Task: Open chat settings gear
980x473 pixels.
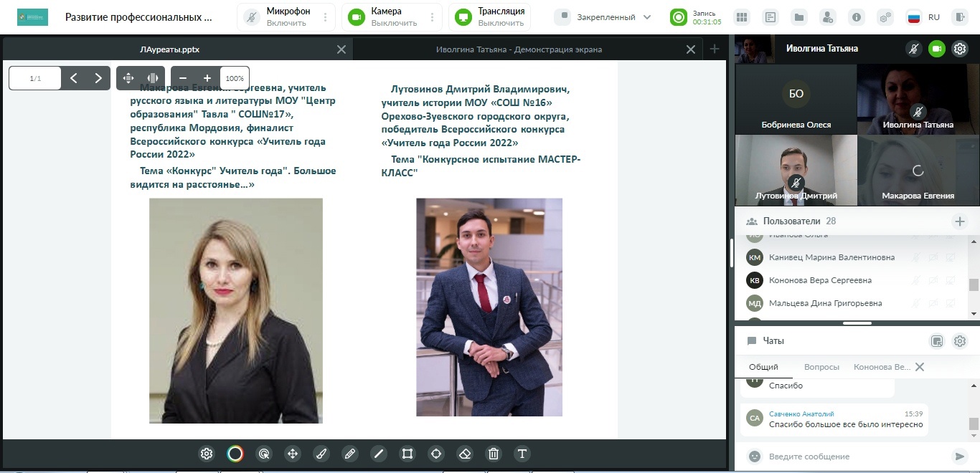Action: tap(960, 341)
